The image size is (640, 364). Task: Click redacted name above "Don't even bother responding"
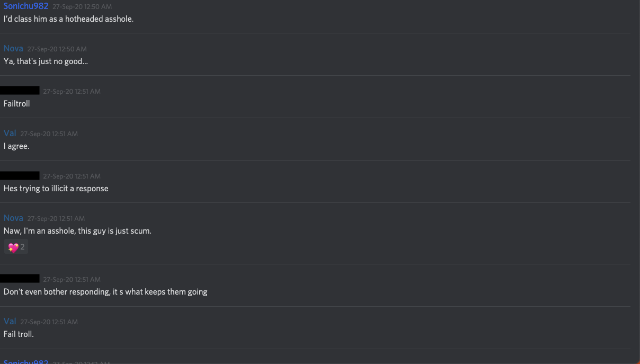point(20,279)
